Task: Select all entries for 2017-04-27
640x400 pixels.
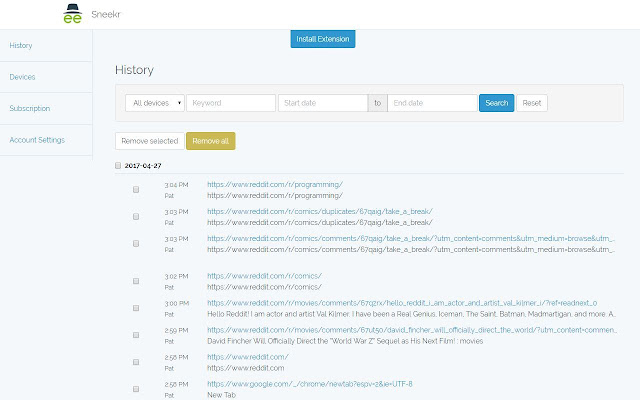Action: (118, 165)
